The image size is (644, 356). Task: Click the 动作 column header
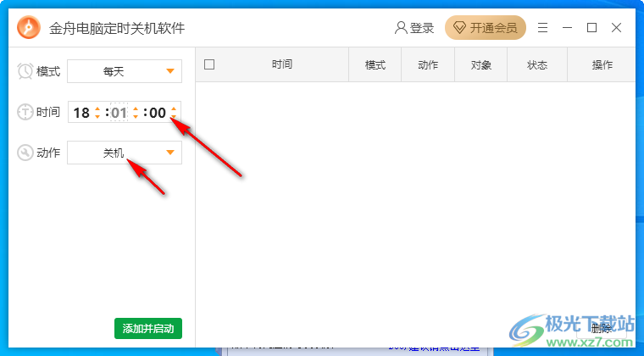click(x=428, y=65)
